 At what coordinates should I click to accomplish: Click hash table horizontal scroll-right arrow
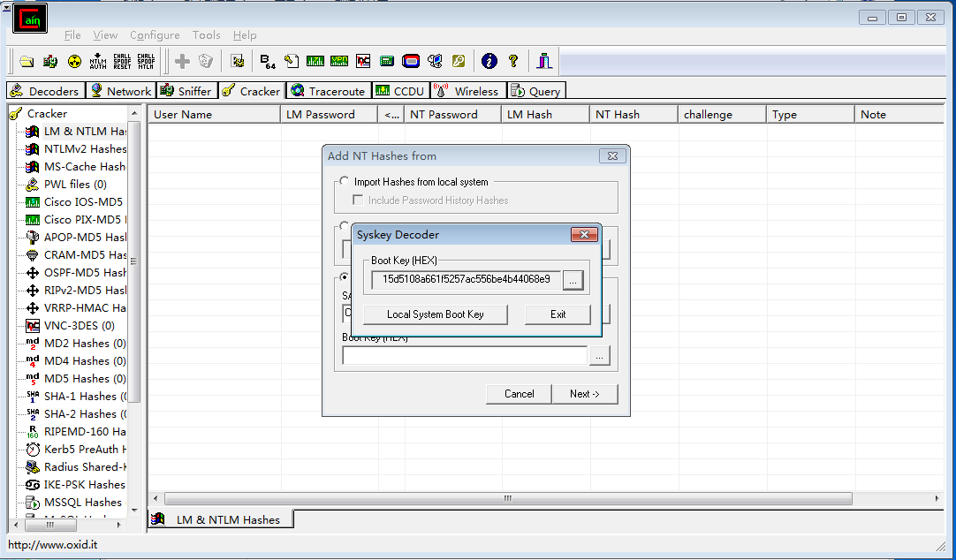pos(937,498)
